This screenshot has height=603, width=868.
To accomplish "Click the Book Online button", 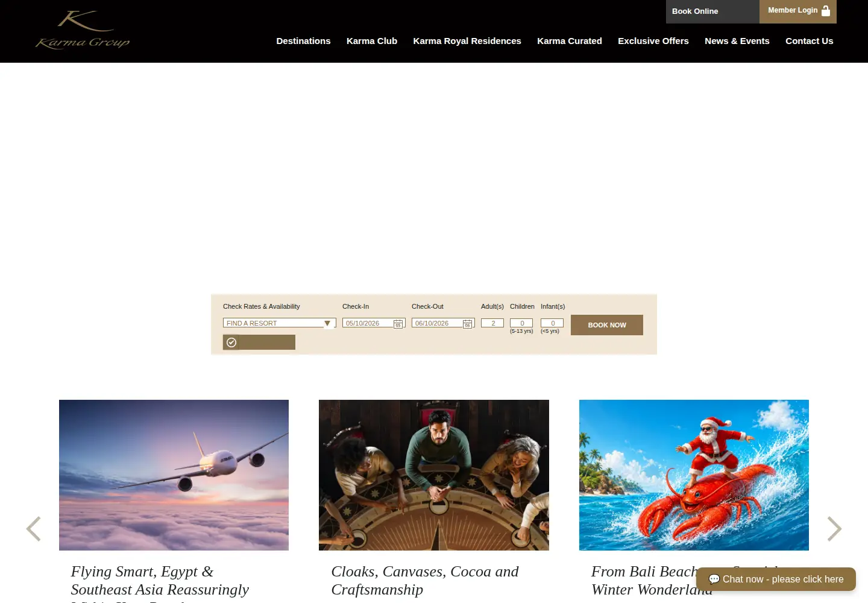I will click(x=712, y=11).
